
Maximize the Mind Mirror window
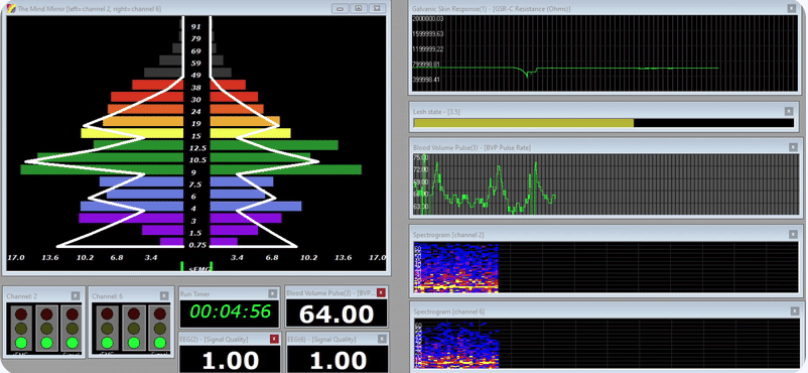358,8
